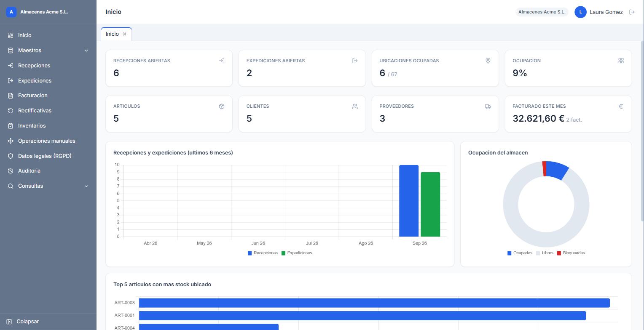Toggle the Recepciones legend swatch
Screen dimensions: 644x330
pos(250,253)
